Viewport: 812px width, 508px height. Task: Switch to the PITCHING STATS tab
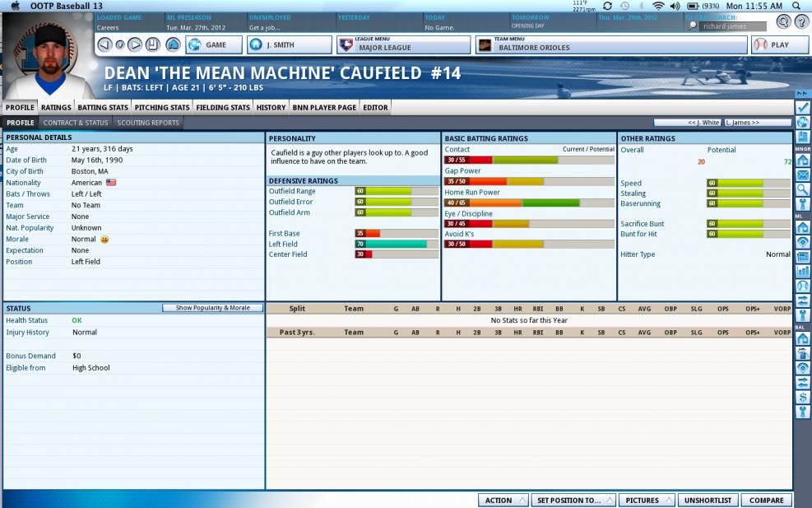162,107
